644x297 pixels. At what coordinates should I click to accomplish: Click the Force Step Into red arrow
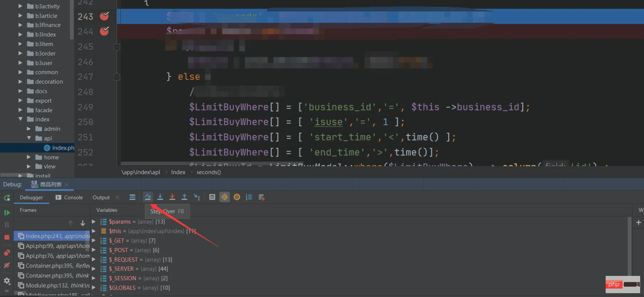(172, 197)
